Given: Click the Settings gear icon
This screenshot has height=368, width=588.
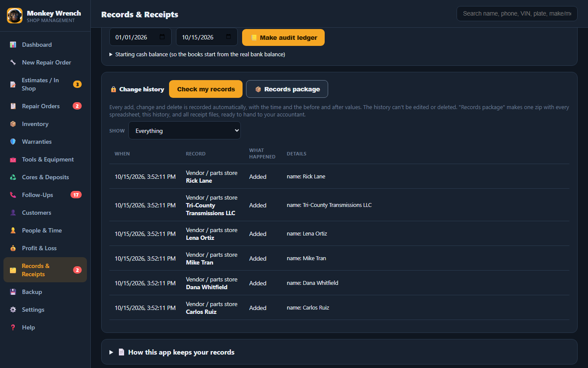Looking at the screenshot, I should pyautogui.click(x=13, y=310).
